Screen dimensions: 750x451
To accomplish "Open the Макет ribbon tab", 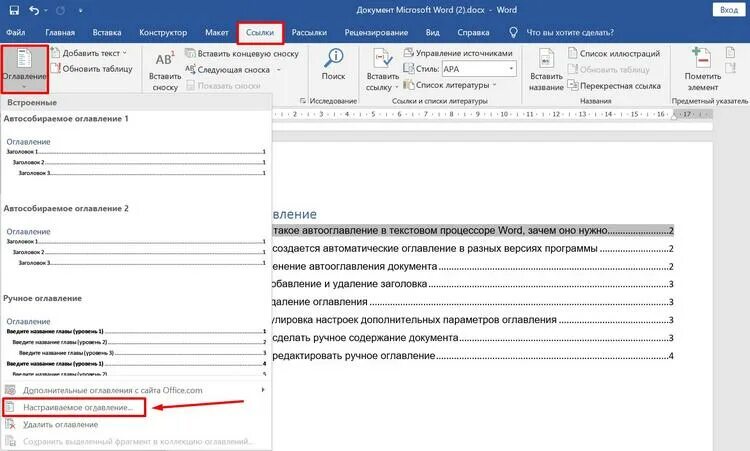I will [216, 33].
